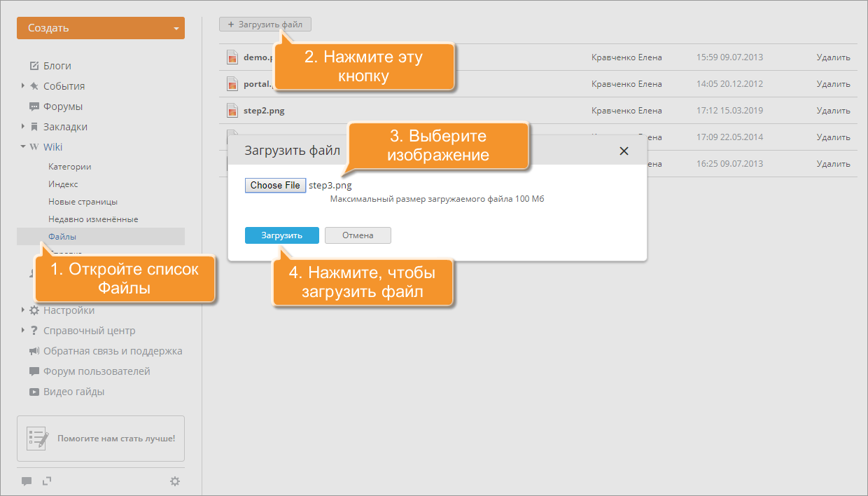Open Недавно изменённые in Wiki
The image size is (868, 496).
(x=93, y=219)
